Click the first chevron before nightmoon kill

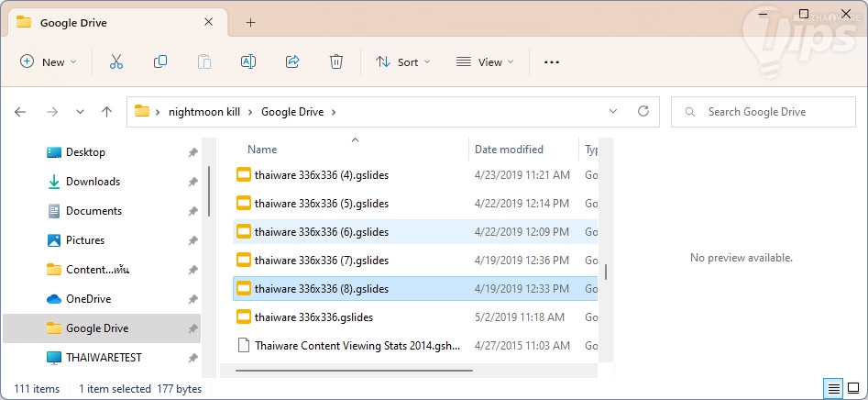158,112
